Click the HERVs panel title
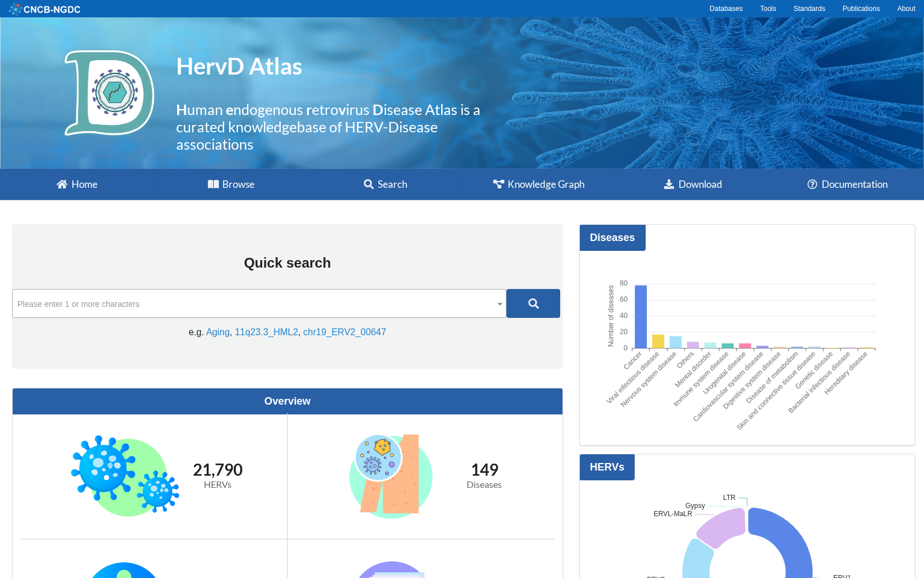The height and width of the screenshot is (578, 924). (x=607, y=467)
